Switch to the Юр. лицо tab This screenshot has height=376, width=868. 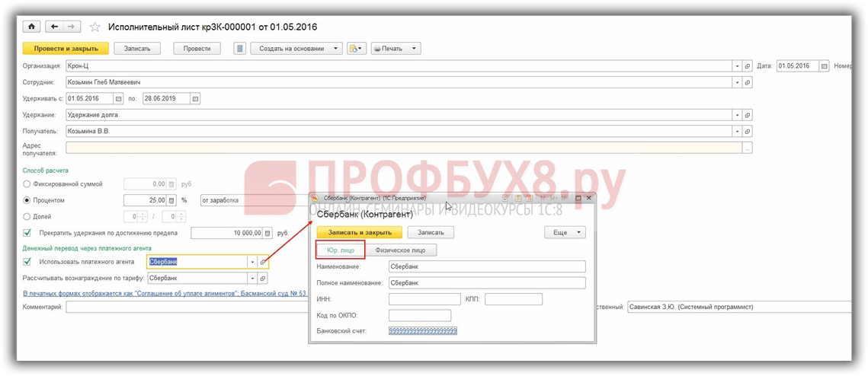click(341, 250)
